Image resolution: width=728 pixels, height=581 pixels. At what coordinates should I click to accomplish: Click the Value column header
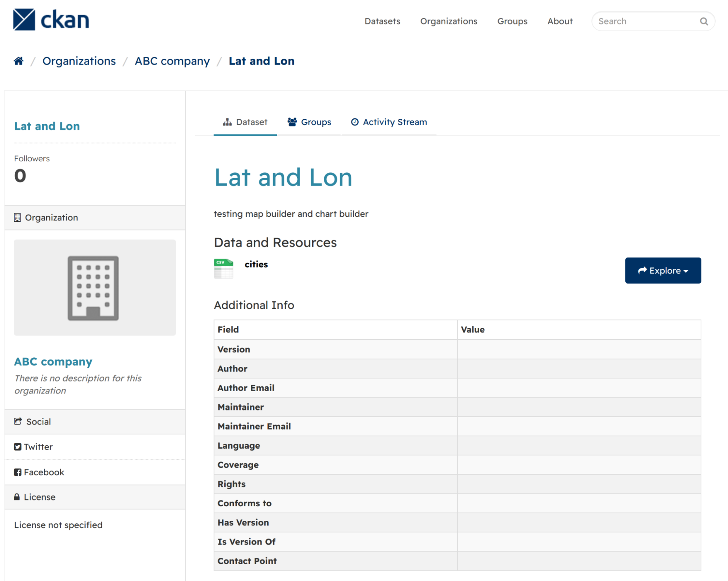click(x=579, y=330)
